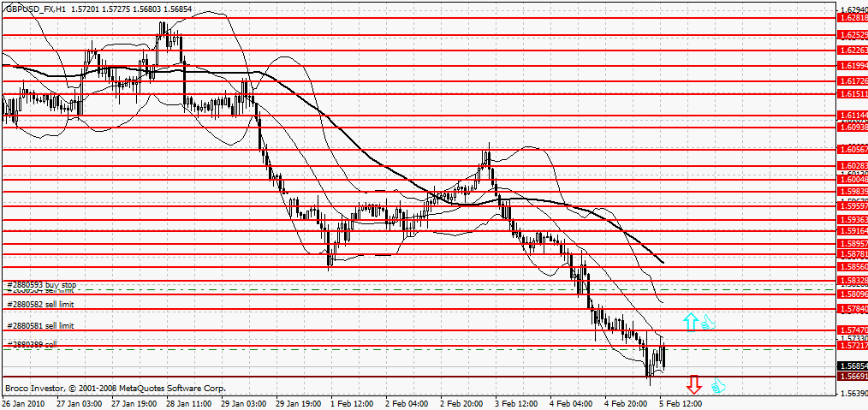The image size is (868, 410).
Task: Click the 1.62818 price level label
Action: (x=853, y=18)
